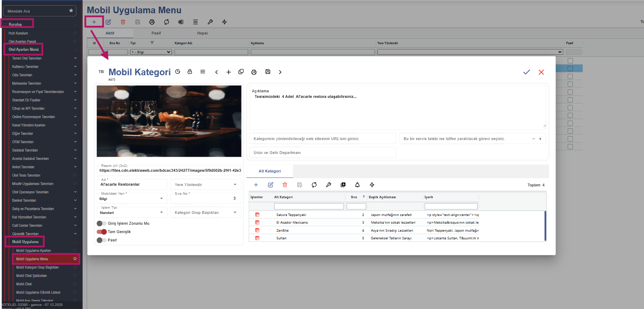Click the red trash icon in Alt Kategori toolbar
This screenshot has width=644, height=309.
tap(285, 185)
